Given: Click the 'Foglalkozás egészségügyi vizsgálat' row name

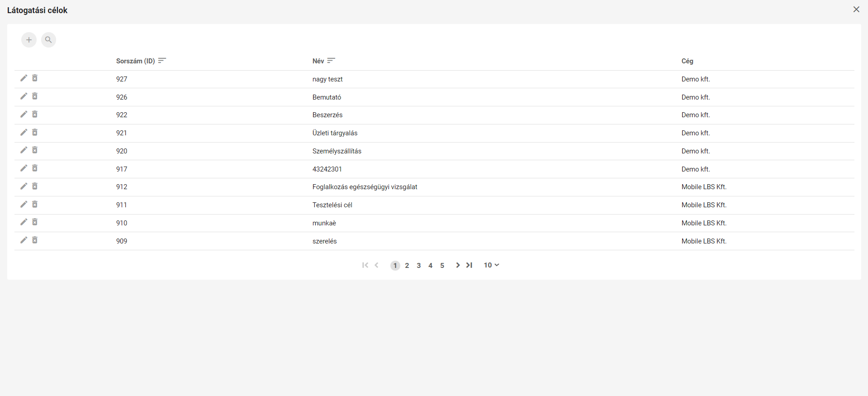Looking at the screenshot, I should (365, 187).
